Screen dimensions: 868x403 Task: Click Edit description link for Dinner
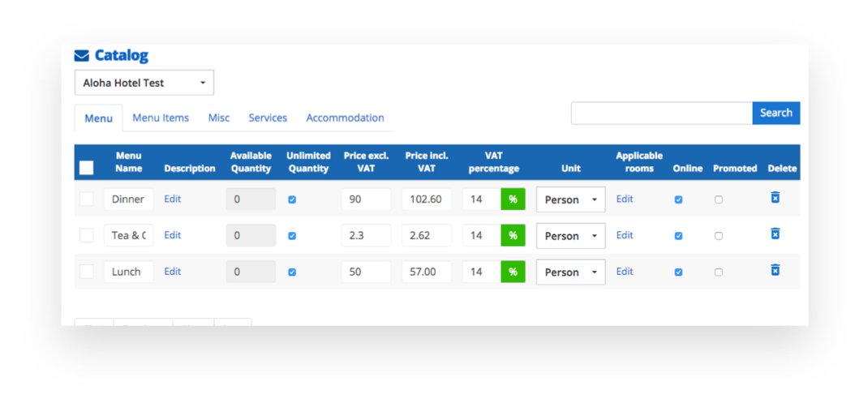172,199
